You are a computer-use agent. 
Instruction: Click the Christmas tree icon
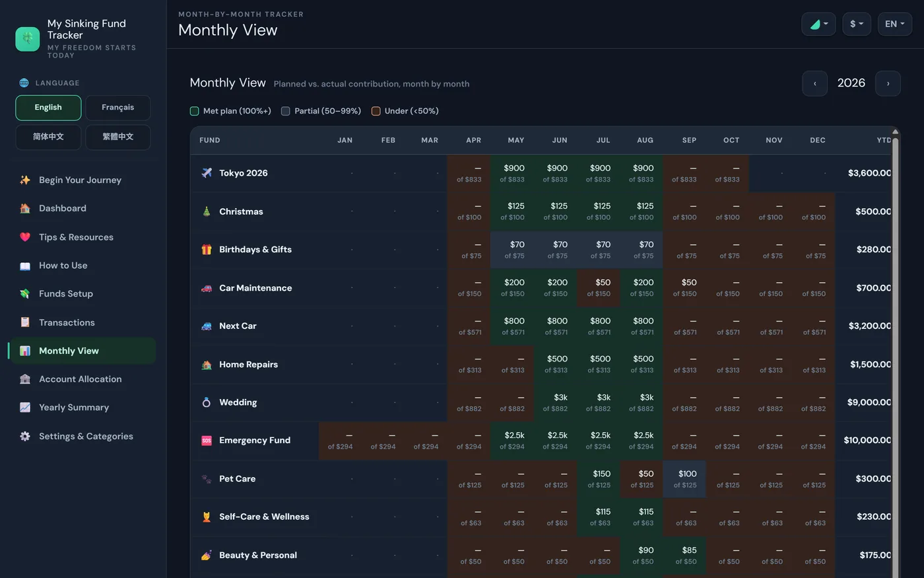coord(207,211)
